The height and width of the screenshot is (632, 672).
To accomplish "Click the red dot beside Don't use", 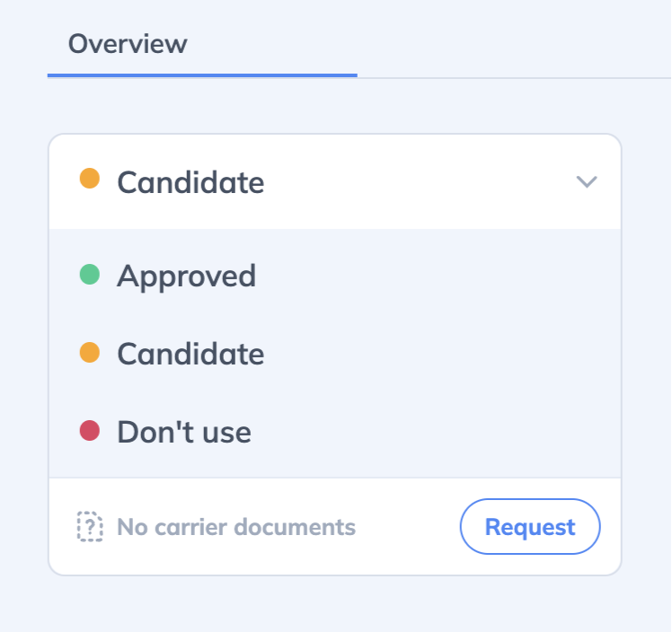I will [90, 430].
